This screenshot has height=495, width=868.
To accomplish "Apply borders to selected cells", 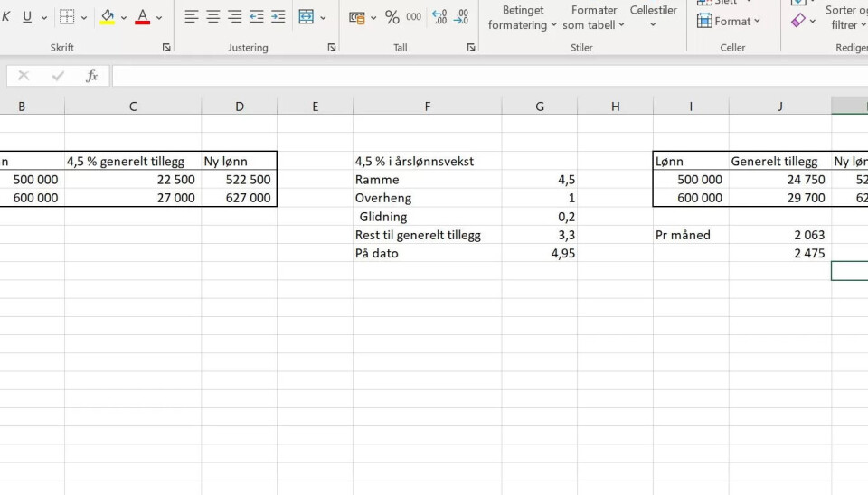I will pos(67,17).
